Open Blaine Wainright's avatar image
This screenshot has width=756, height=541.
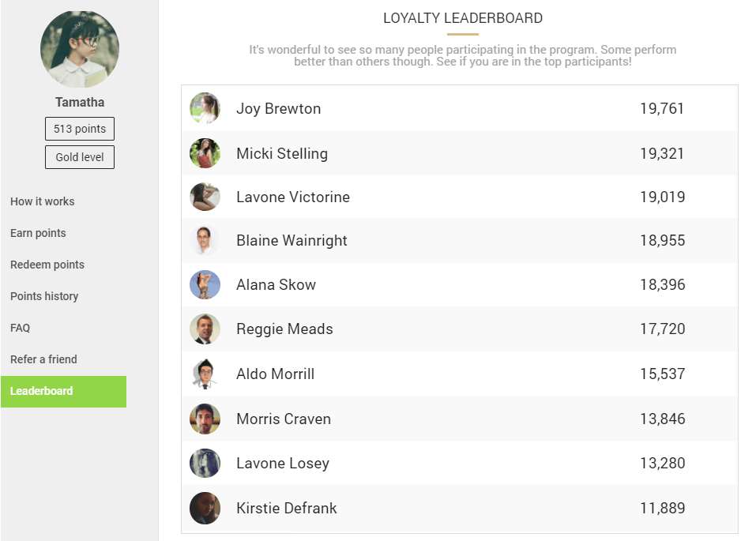(205, 240)
